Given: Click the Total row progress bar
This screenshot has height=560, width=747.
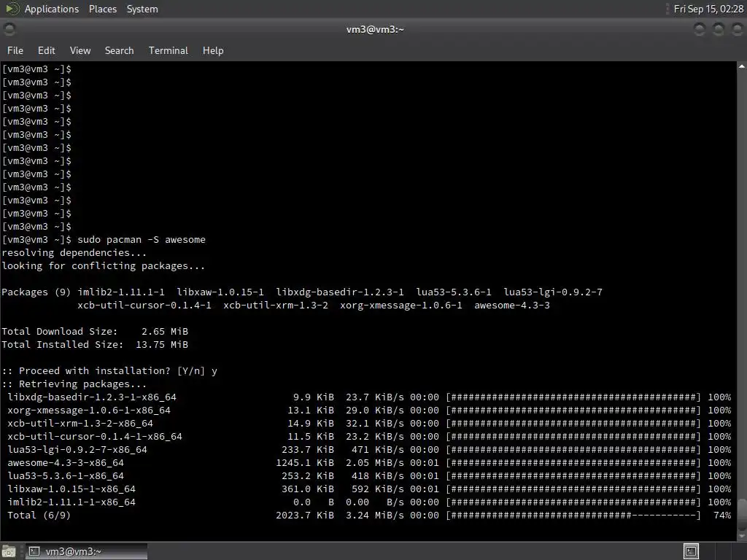Looking at the screenshot, I should pyautogui.click(x=573, y=516).
